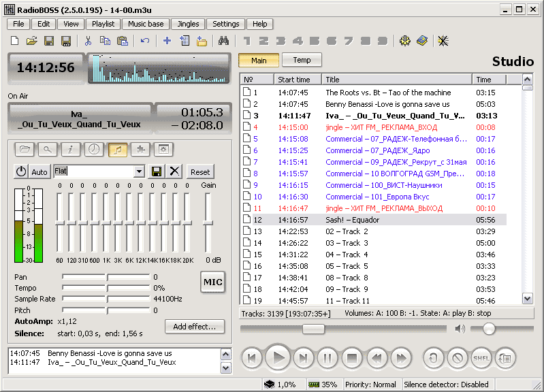Toggle the equalizer power button
Screen dimensions: 544x392
21,171
